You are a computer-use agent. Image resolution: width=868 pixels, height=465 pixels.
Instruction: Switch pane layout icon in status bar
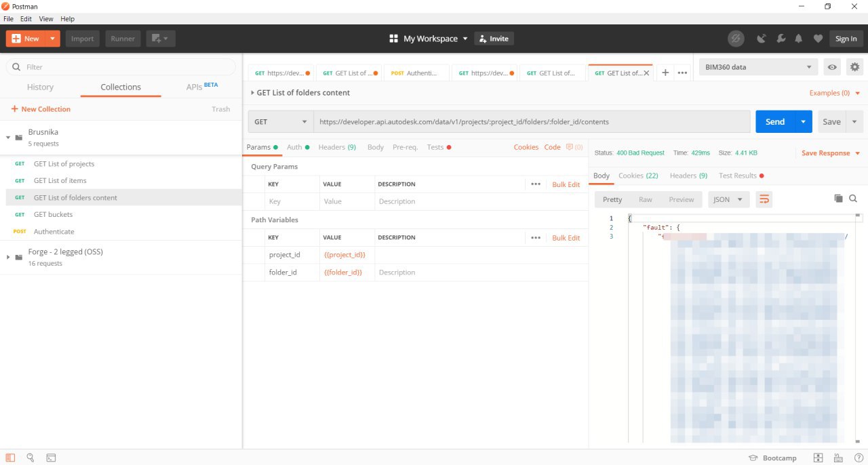[818, 458]
